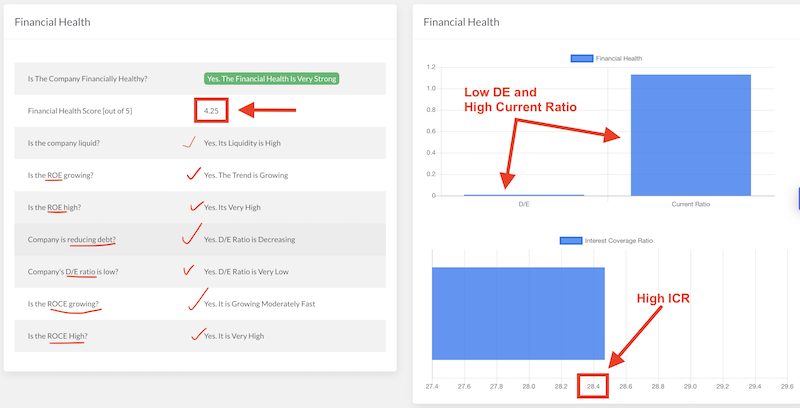This screenshot has width=800, height=408.
Task: Click 'Company is reducing debt?' question
Action: (x=72, y=239)
